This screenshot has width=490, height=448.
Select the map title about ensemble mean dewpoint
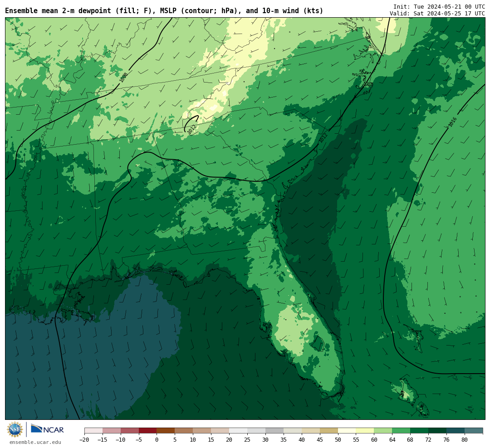(164, 11)
